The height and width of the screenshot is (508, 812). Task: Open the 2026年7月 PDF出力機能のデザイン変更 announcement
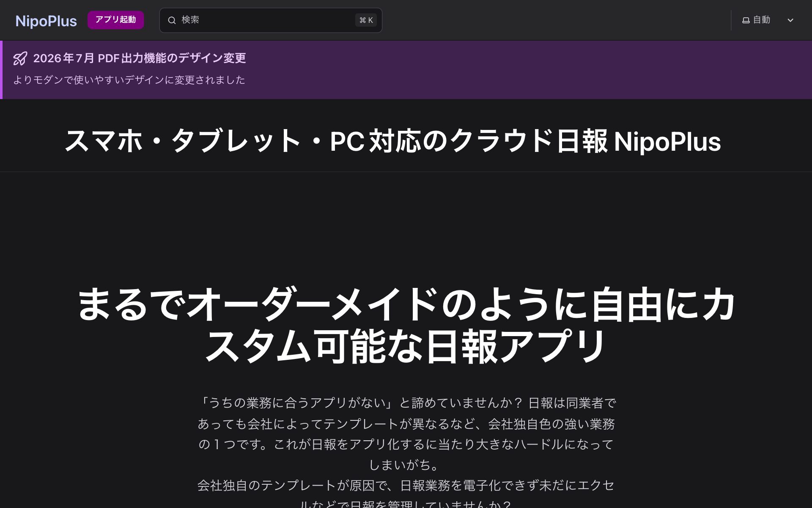pyautogui.click(x=140, y=58)
